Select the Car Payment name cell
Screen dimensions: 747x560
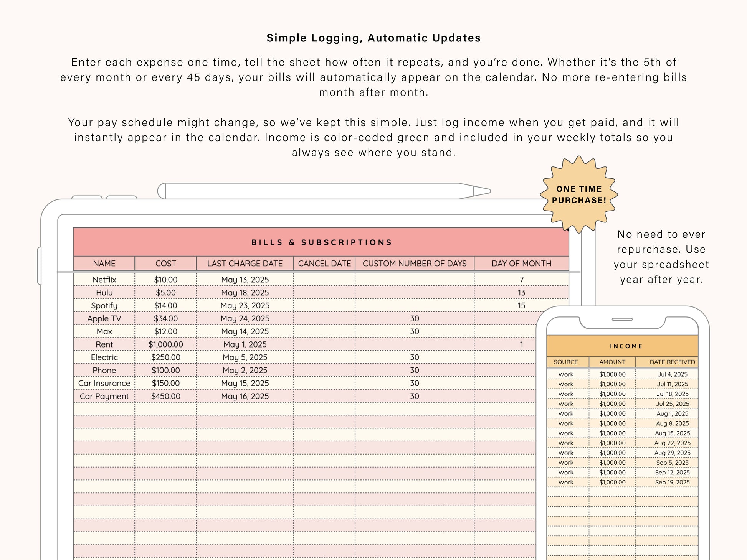[104, 396]
